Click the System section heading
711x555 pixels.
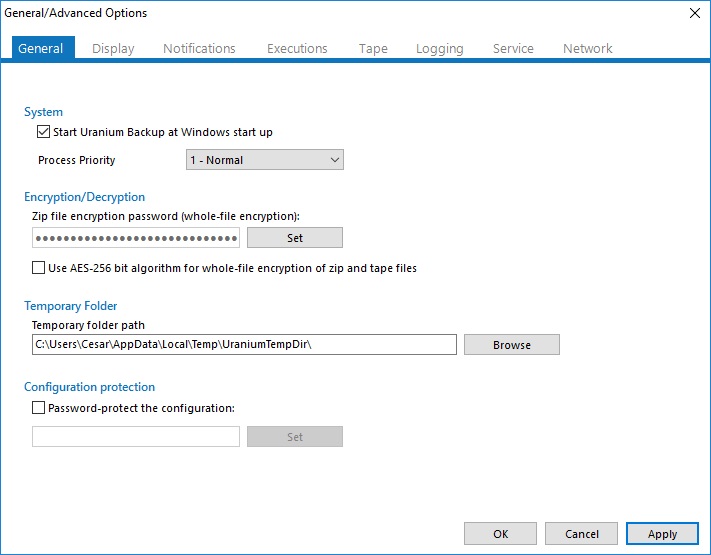[44, 112]
